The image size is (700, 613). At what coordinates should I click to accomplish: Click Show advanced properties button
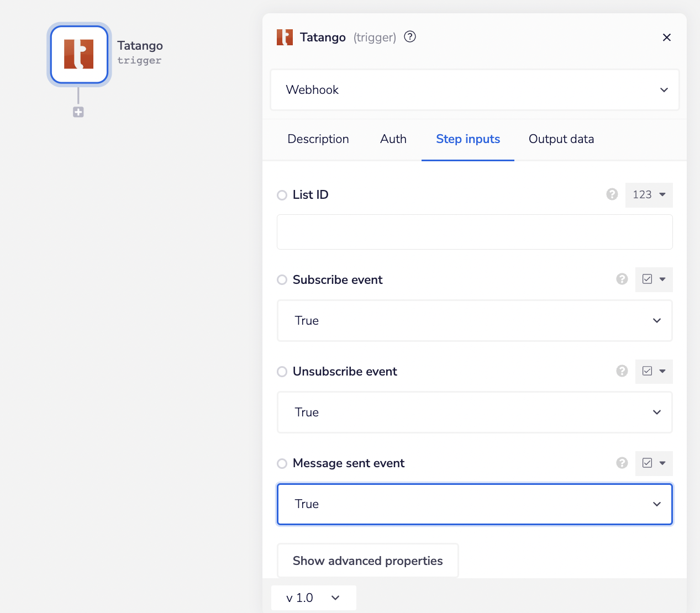pyautogui.click(x=367, y=561)
